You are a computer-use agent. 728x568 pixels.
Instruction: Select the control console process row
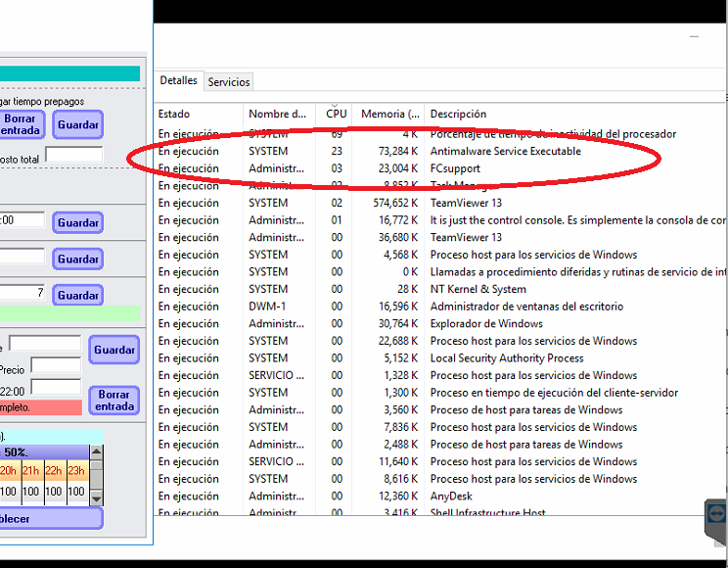click(440, 220)
